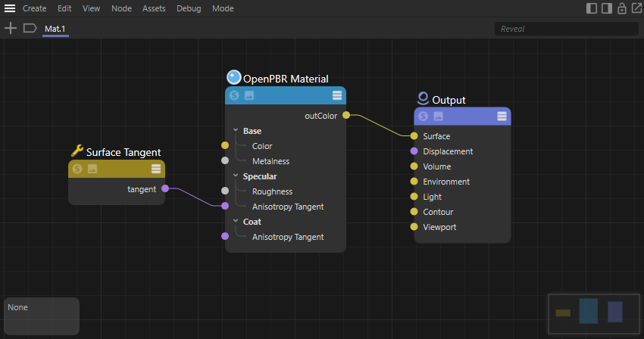
Task: Click the solo S icon on Surface Tangent node
Action: 77,169
